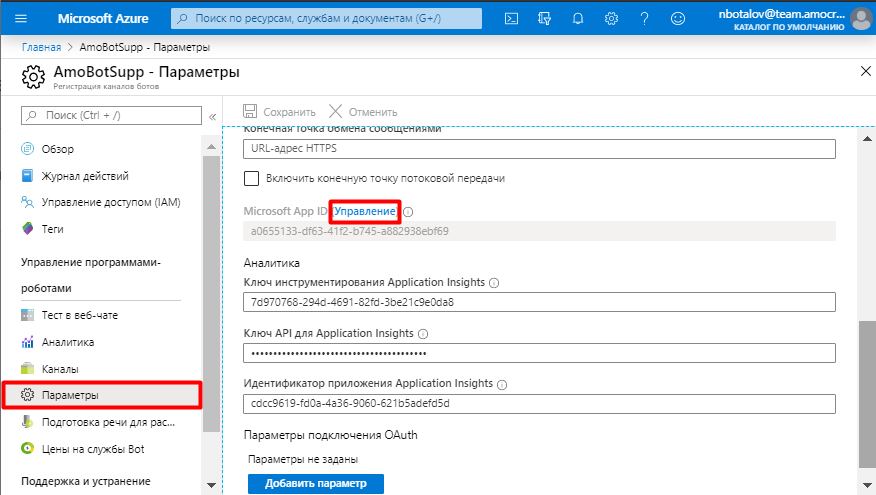Click the 'Параметры не заданы' text
Viewport: 876px width, 495px height.
click(303, 459)
